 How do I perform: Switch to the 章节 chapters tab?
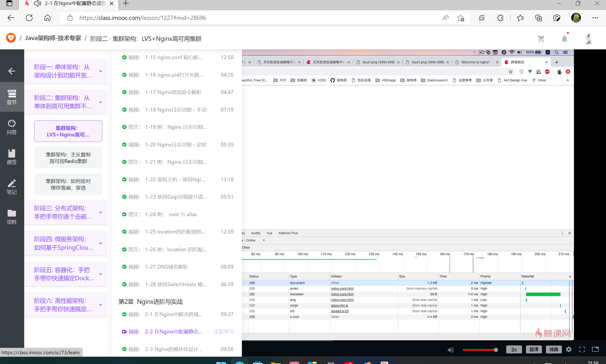(x=12, y=97)
